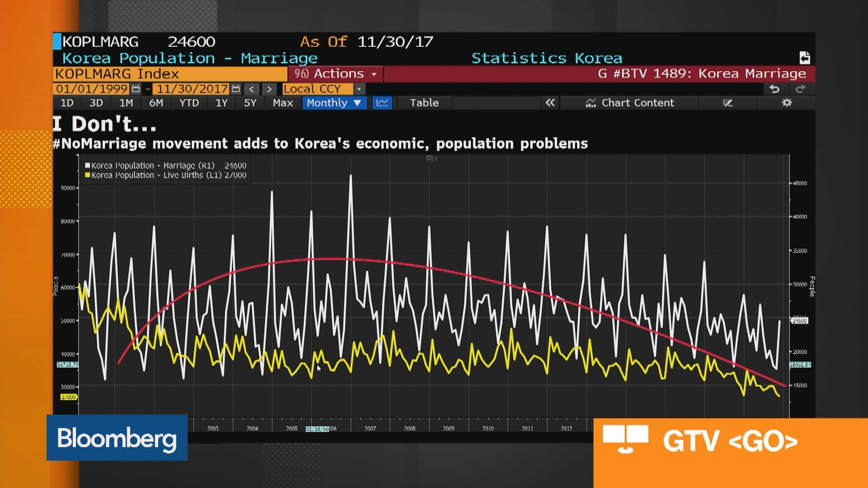
Task: Select the YTD range tab
Action: pyautogui.click(x=189, y=103)
